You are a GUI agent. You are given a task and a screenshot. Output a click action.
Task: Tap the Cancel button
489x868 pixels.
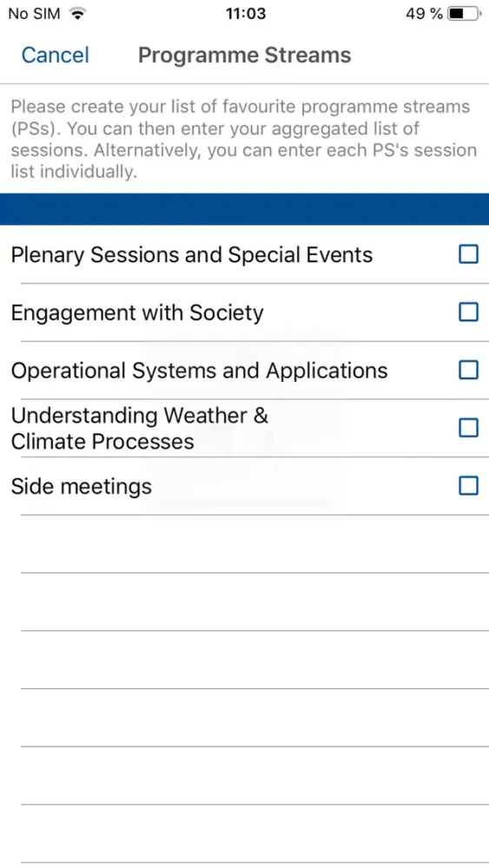[x=55, y=56]
